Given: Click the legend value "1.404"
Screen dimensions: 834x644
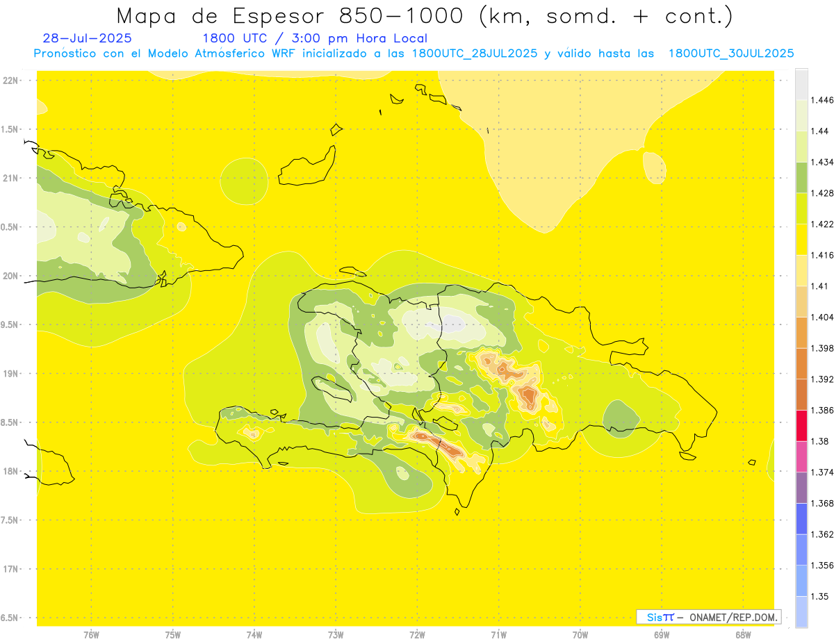Looking at the screenshot, I should (x=824, y=317).
